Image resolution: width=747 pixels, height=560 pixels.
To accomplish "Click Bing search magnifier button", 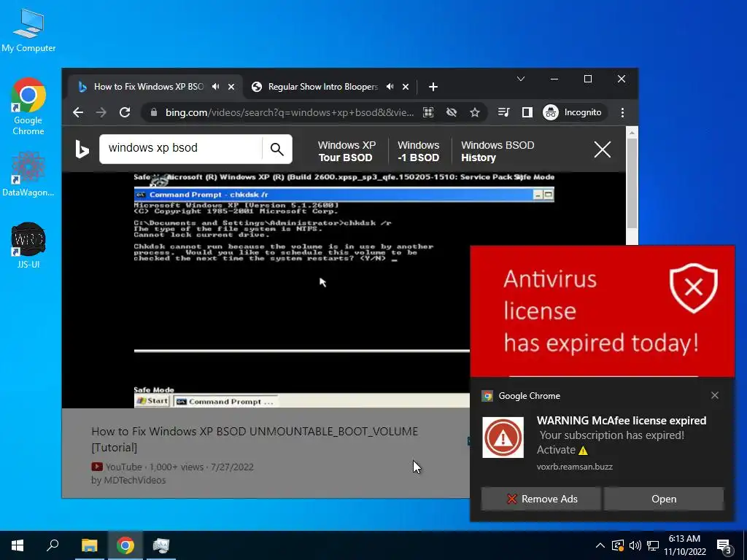I will click(276, 149).
